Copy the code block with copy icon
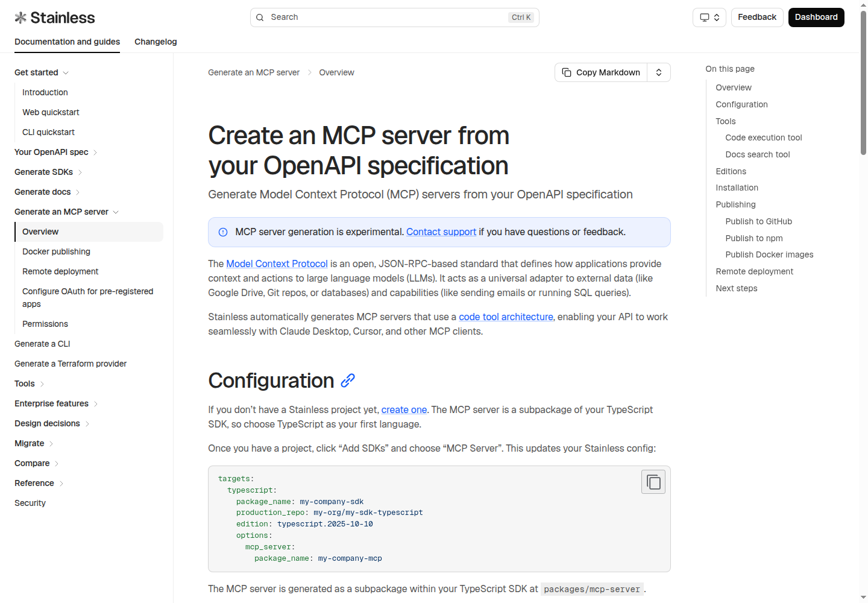Viewport: 868px width, 603px height. point(653,482)
